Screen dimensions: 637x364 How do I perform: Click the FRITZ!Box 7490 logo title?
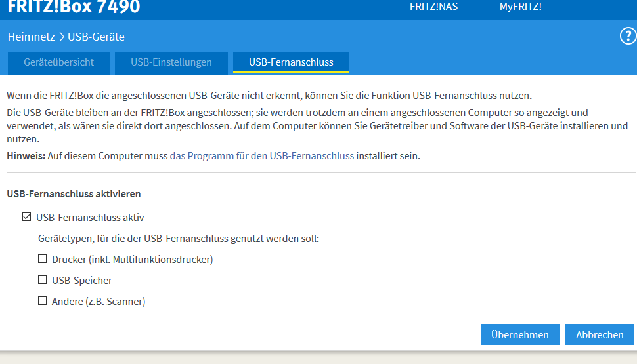tap(74, 7)
